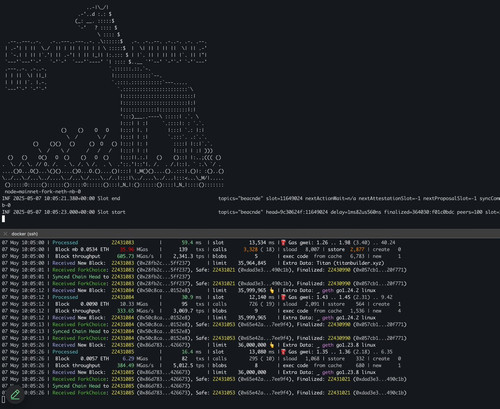
Task: Click timestamp '2025-05-07 10:05:23.000+00:00'
Action: 54,212
